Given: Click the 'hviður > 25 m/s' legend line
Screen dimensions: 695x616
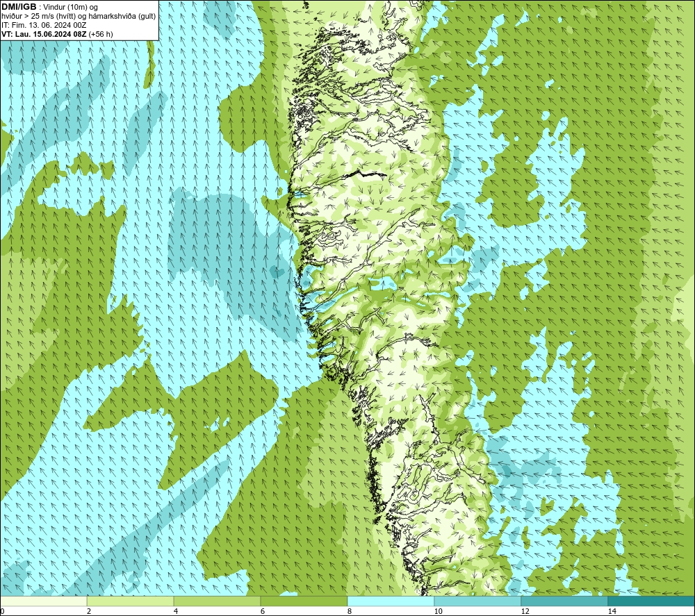Looking at the screenshot, I should point(79,17).
